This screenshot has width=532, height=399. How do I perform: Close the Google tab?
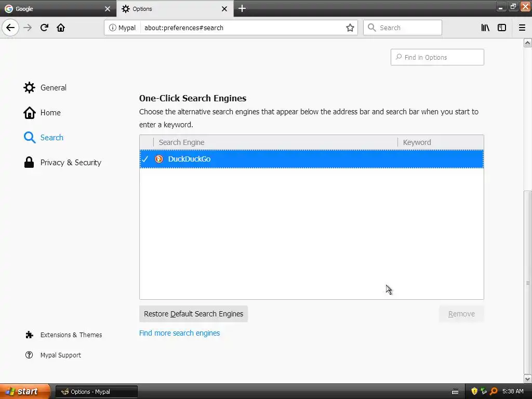tap(107, 9)
